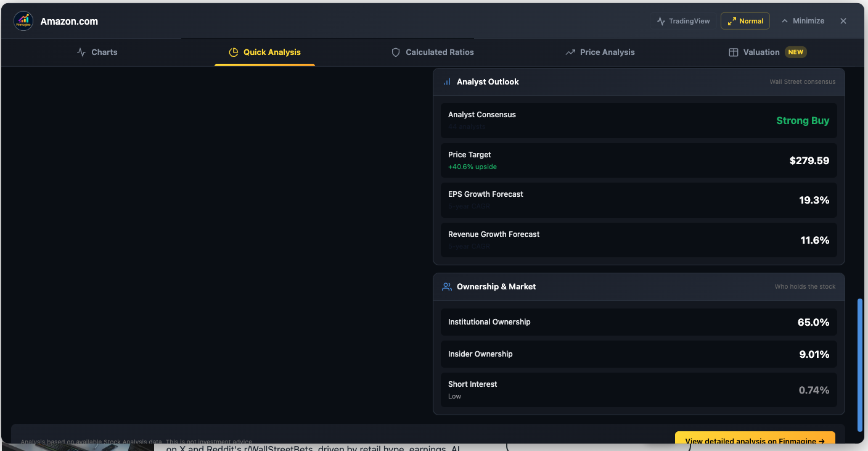Select the Price Target row
Image resolution: width=868 pixels, height=451 pixels.
click(639, 160)
